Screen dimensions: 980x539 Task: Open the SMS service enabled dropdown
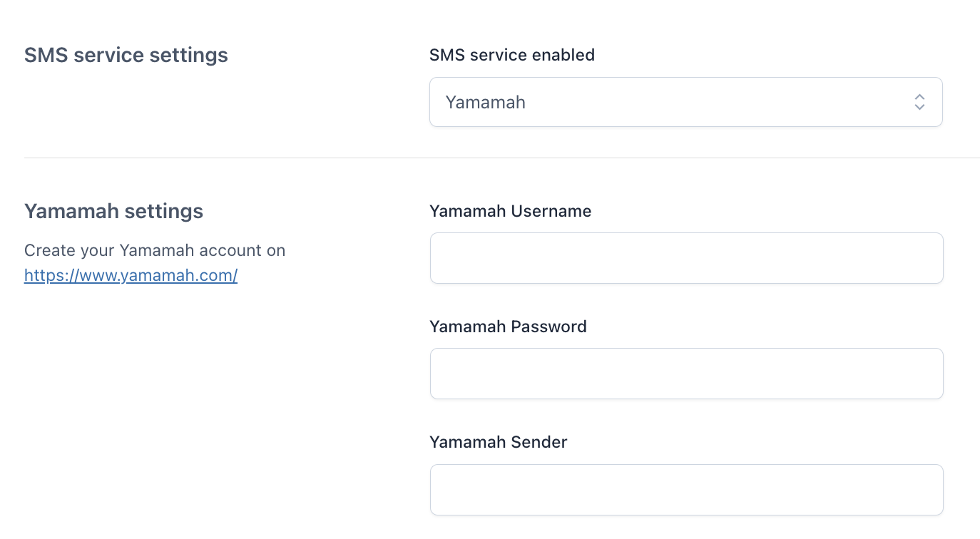685,102
